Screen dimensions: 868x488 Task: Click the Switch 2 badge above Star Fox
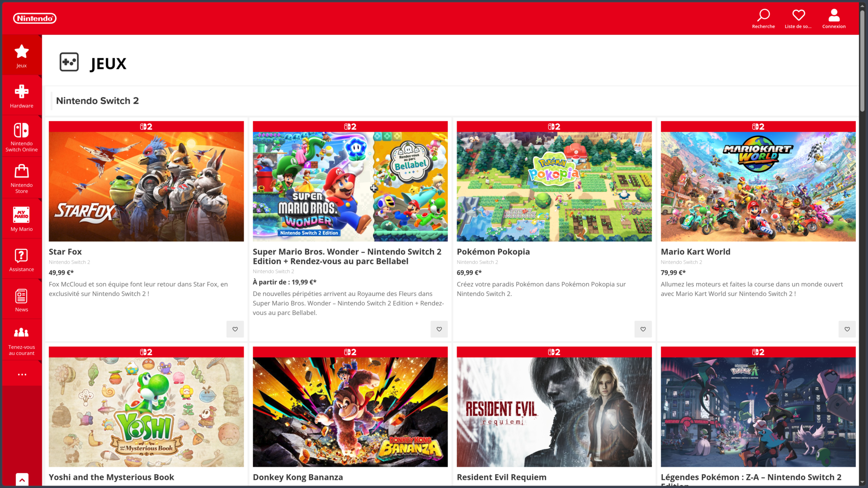[x=146, y=127]
